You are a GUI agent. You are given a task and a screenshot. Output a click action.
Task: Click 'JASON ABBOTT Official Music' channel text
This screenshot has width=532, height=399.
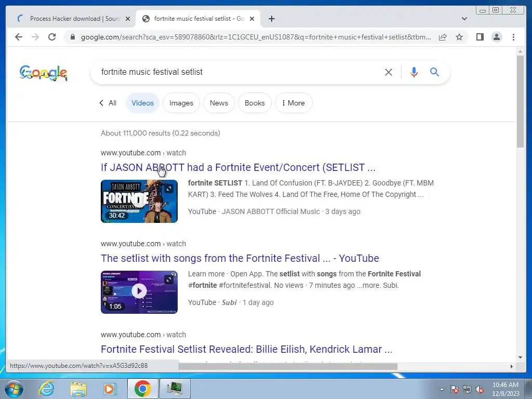[x=271, y=211]
